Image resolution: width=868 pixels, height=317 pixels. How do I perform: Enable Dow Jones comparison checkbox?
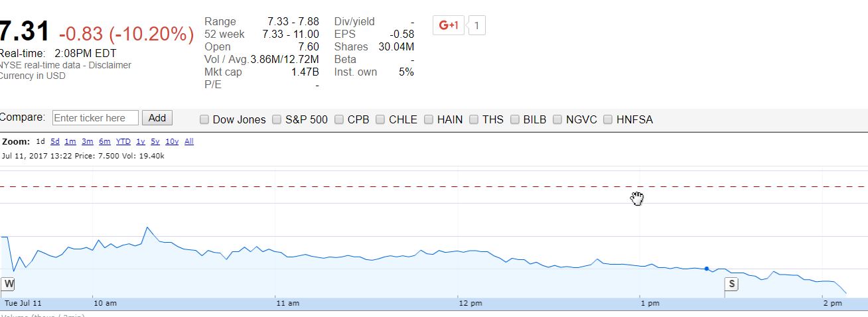coord(205,120)
